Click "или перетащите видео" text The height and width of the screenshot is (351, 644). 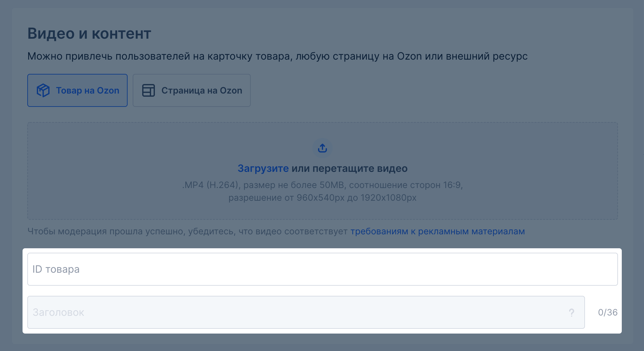pos(349,168)
